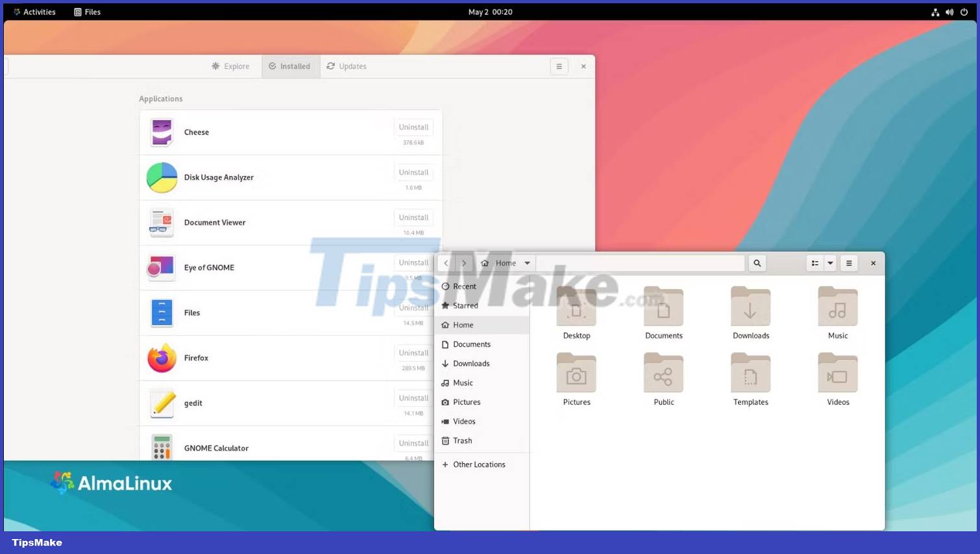Screen dimensions: 980x554
Task: Switch to the Updates tab
Action: pyautogui.click(x=347, y=66)
